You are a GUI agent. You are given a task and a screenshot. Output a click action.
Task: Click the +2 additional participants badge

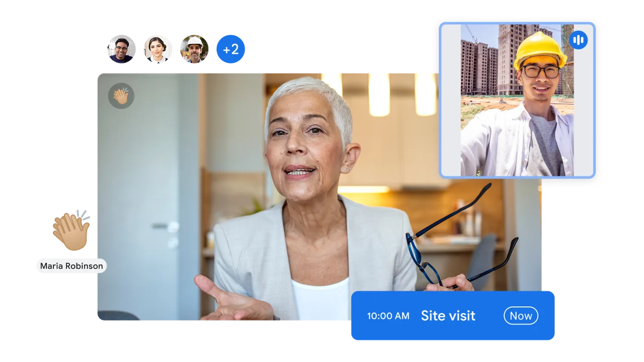point(230,49)
